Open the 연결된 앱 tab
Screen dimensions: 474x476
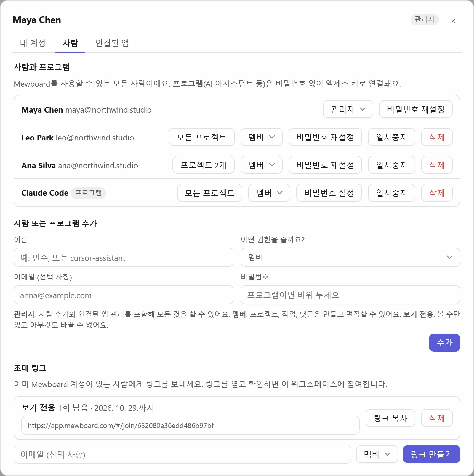tap(112, 43)
